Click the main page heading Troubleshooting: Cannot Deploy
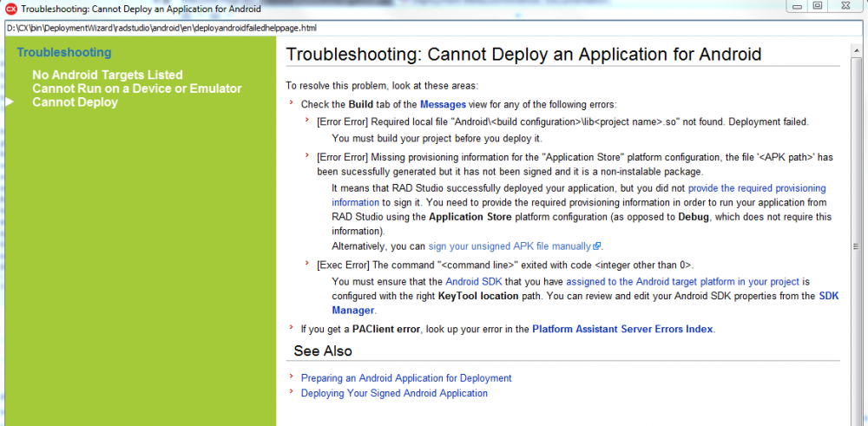The height and width of the screenshot is (426, 868). click(523, 54)
